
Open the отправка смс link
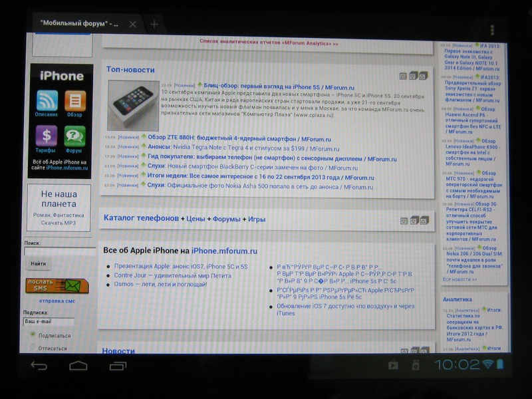coord(57,301)
